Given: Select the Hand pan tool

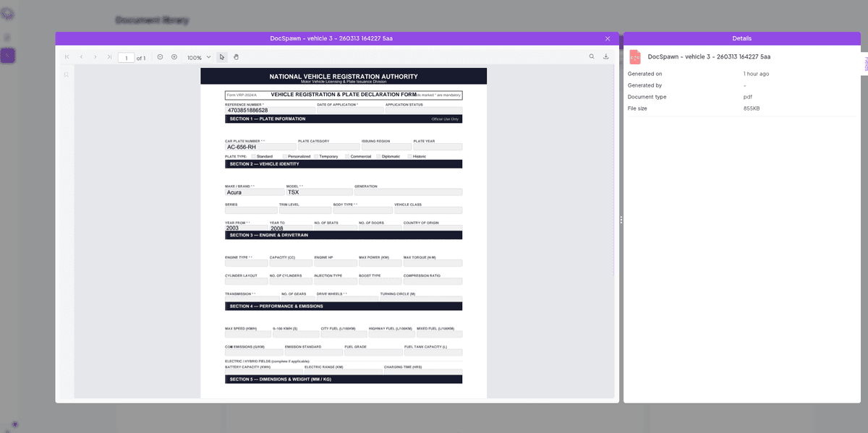Looking at the screenshot, I should pyautogui.click(x=236, y=57).
